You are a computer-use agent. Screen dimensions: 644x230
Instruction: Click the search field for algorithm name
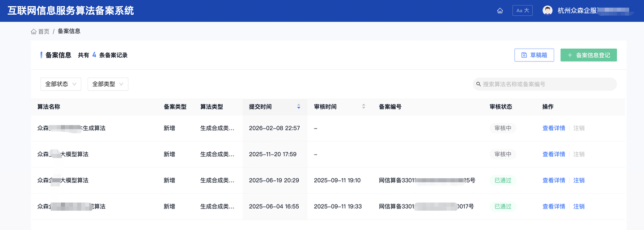pos(548,84)
